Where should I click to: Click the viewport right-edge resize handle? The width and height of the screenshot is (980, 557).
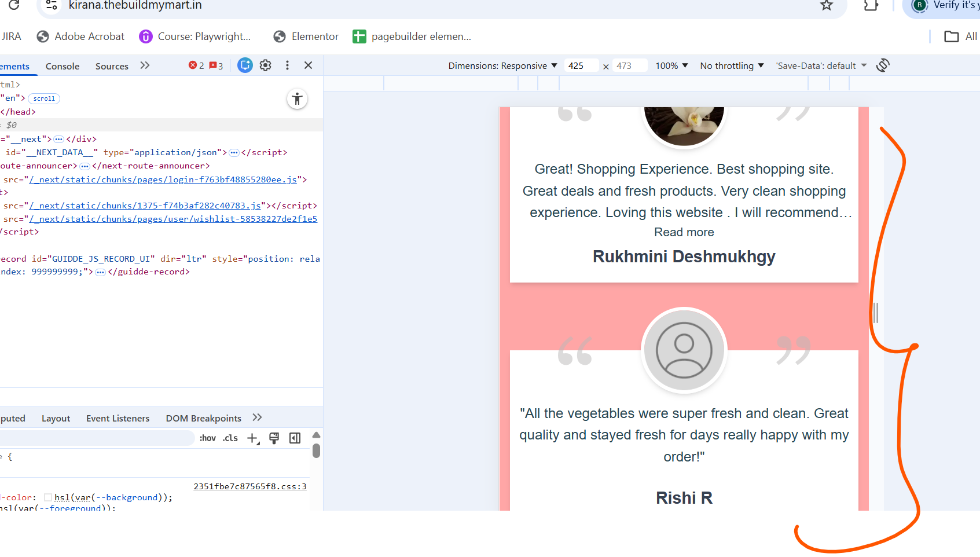point(876,313)
